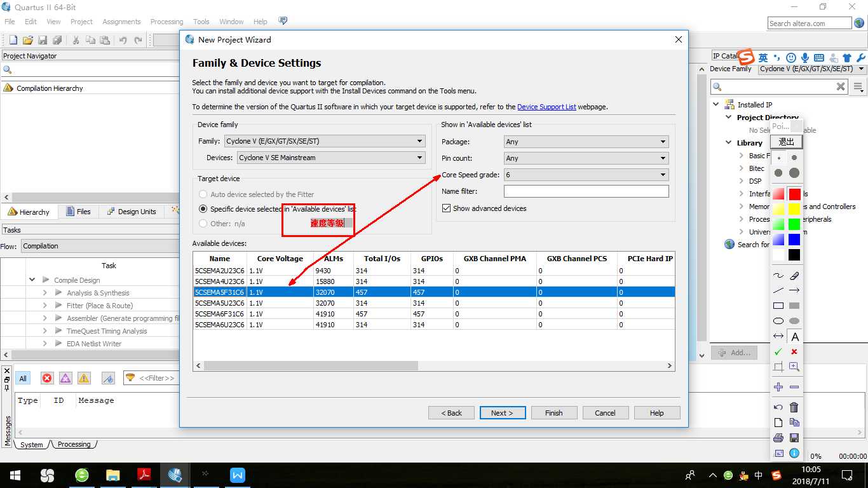Viewport: 868px width, 488px height.
Task: Click the Windows Start button
Action: point(15,475)
